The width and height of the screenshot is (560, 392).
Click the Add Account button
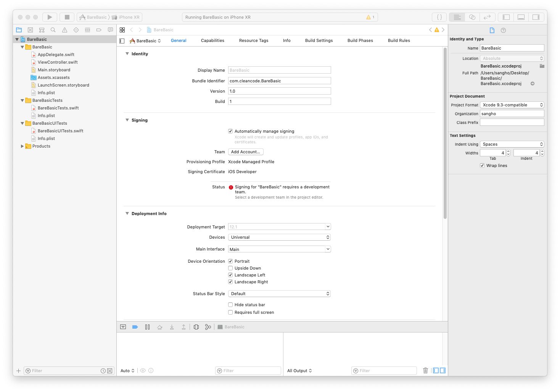(246, 152)
